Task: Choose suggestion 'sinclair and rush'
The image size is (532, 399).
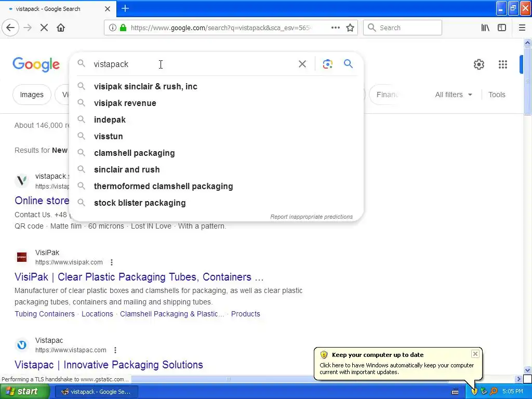Action: pyautogui.click(x=217, y=170)
